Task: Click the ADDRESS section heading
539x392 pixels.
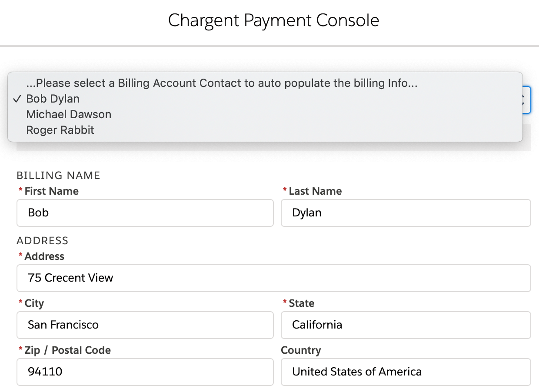Action: pyautogui.click(x=42, y=240)
